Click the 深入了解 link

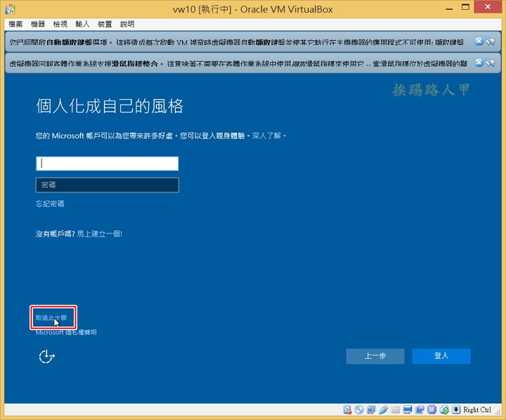tap(266, 136)
